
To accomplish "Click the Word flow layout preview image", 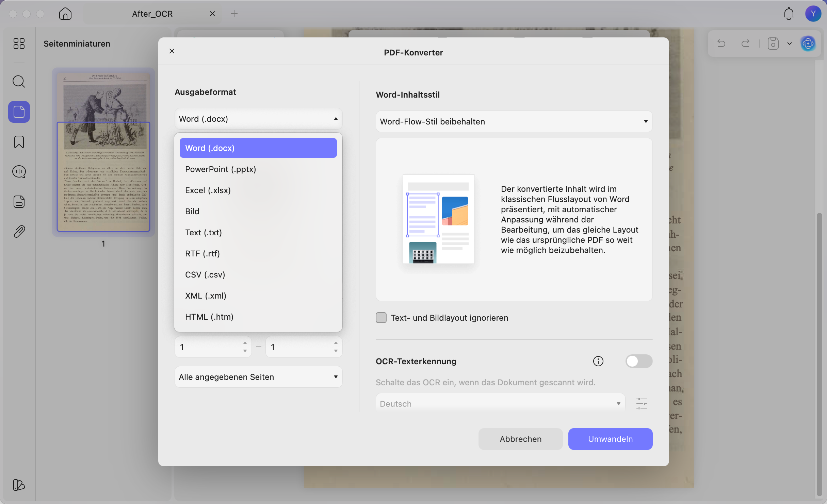I will (x=438, y=219).
